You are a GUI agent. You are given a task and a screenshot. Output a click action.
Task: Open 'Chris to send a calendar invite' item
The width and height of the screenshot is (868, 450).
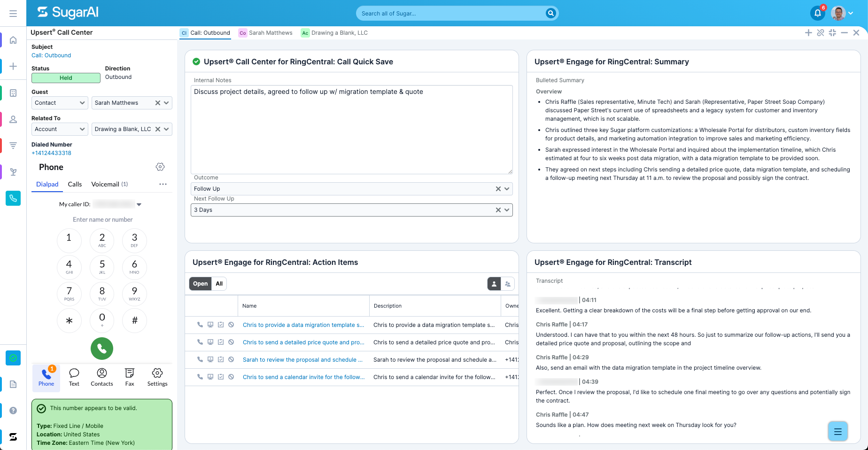coord(303,377)
